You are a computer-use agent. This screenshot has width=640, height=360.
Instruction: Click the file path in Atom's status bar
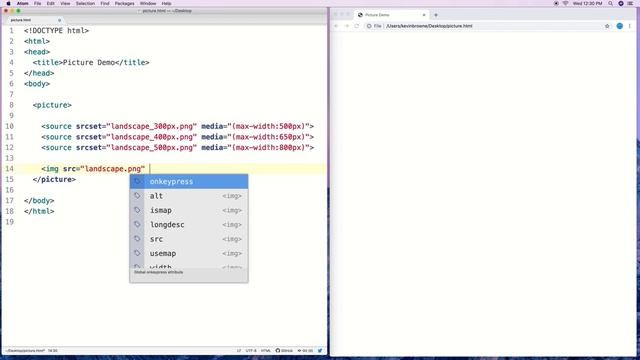[x=25, y=351]
